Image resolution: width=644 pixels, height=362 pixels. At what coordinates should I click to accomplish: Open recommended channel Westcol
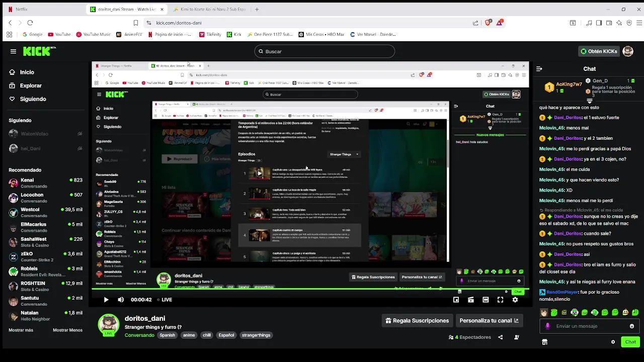tap(45, 212)
